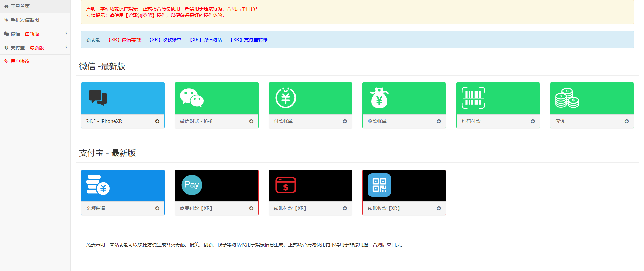The width and height of the screenshot is (644, 271).
Task: Click the red 声明 warning text
Action: pos(172,9)
